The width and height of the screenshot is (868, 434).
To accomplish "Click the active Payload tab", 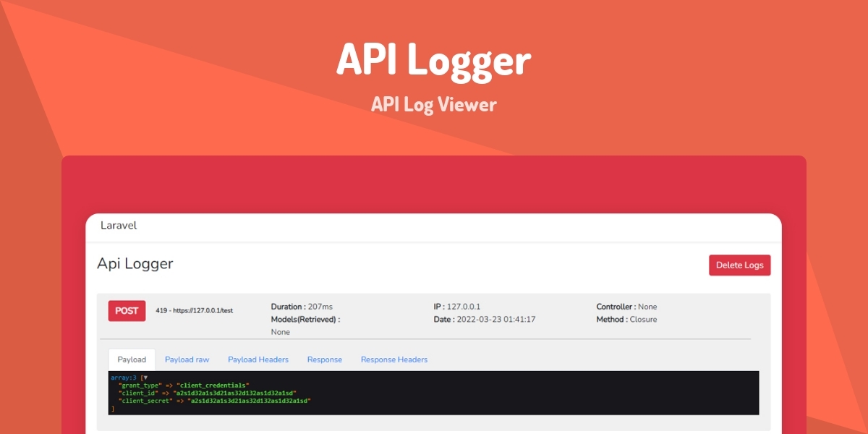I will 131,358.
